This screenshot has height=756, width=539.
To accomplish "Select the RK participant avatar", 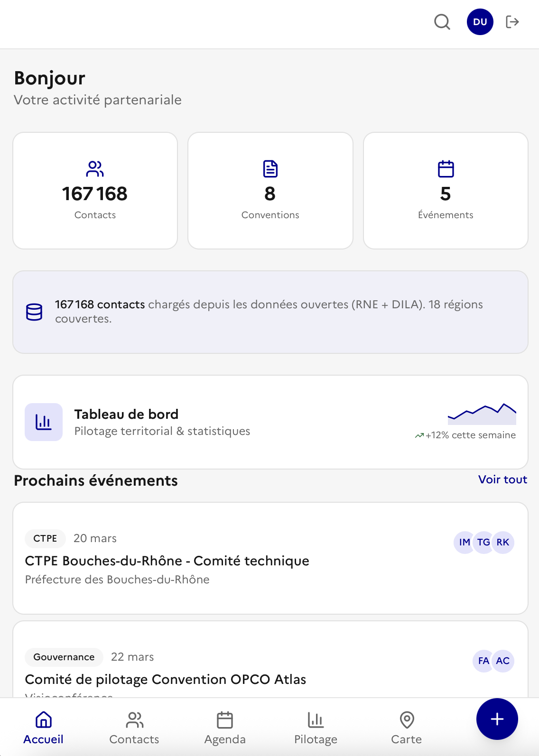I will (x=503, y=542).
